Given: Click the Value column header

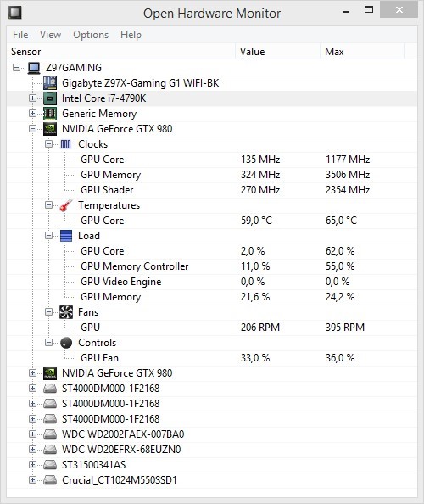Looking at the screenshot, I should point(277,52).
